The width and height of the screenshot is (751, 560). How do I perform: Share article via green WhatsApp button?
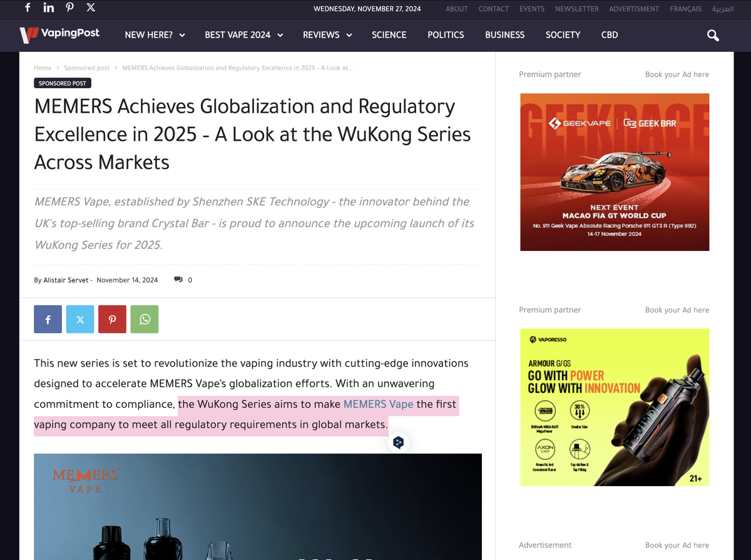click(x=145, y=319)
